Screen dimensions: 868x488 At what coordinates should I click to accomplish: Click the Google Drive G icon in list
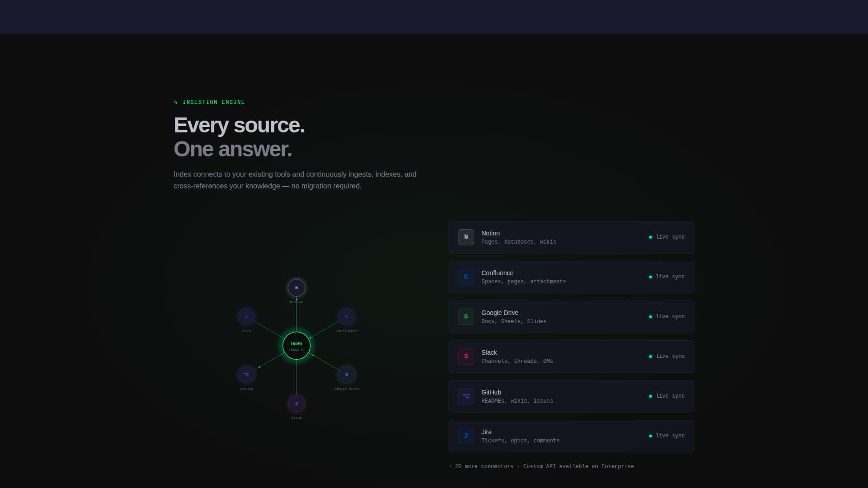pos(466,317)
